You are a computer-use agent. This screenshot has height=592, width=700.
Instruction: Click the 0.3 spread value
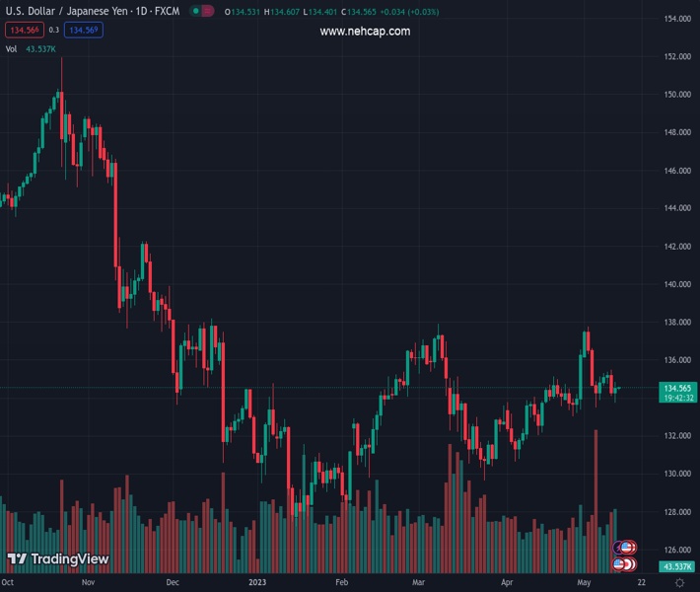tap(54, 30)
